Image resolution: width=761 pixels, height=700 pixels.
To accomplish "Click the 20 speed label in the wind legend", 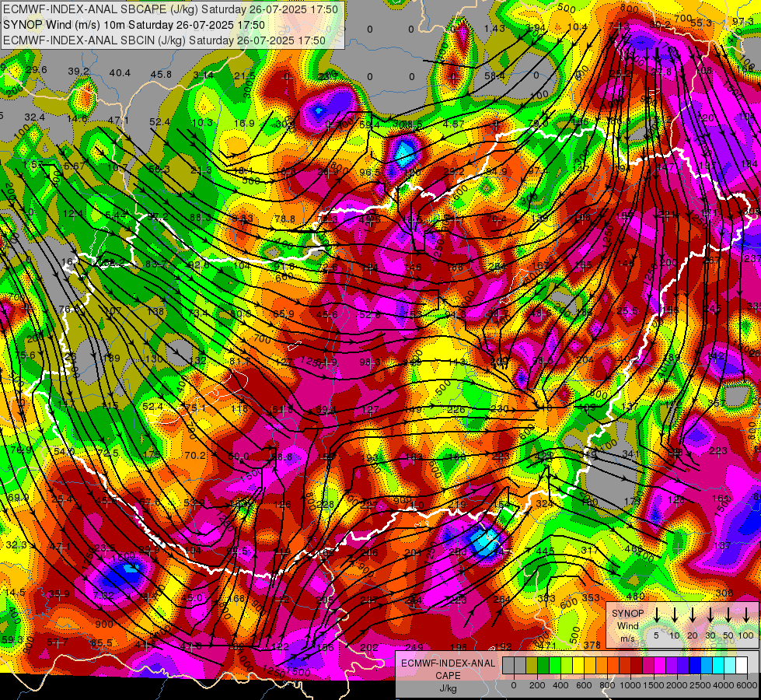I will click(x=693, y=635).
